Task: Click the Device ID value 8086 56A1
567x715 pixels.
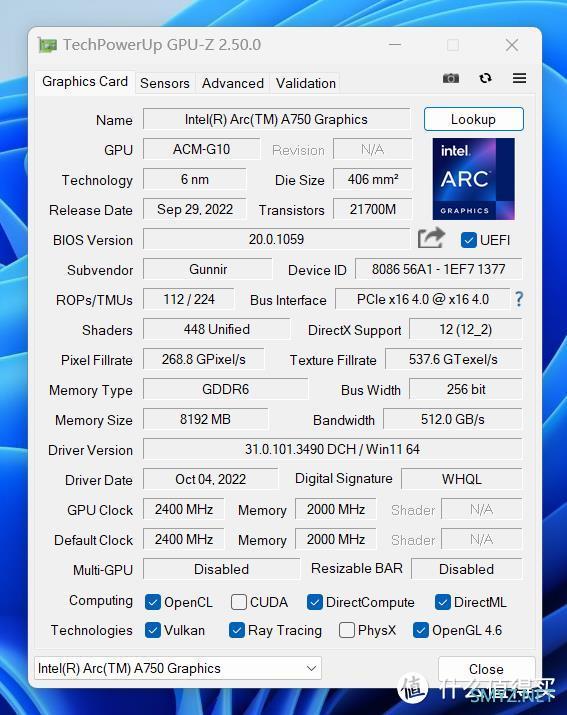Action: pyautogui.click(x=438, y=269)
